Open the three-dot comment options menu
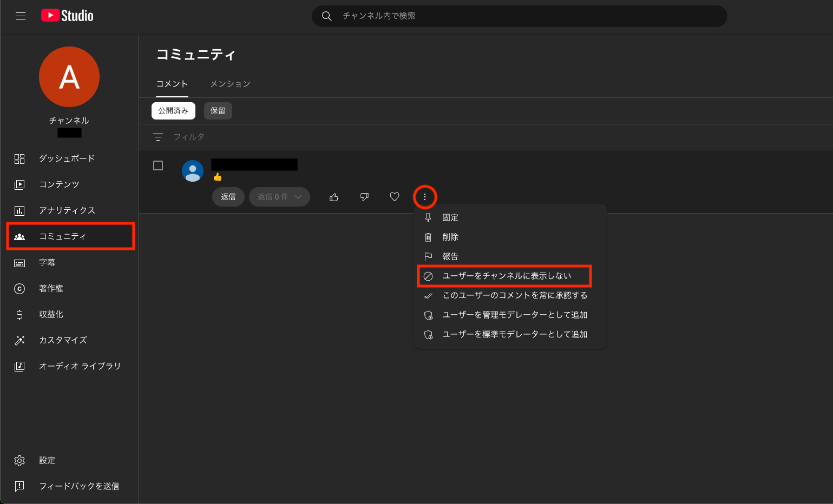This screenshot has height=504, width=833. [425, 197]
